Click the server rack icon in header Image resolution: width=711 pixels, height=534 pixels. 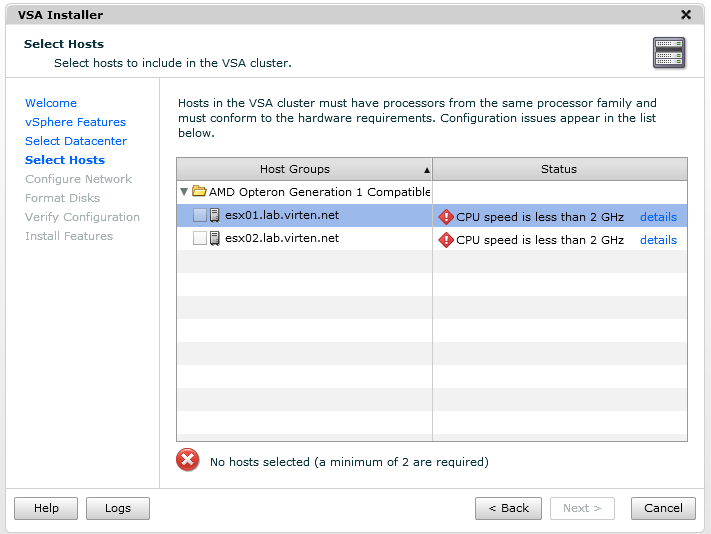[x=669, y=53]
